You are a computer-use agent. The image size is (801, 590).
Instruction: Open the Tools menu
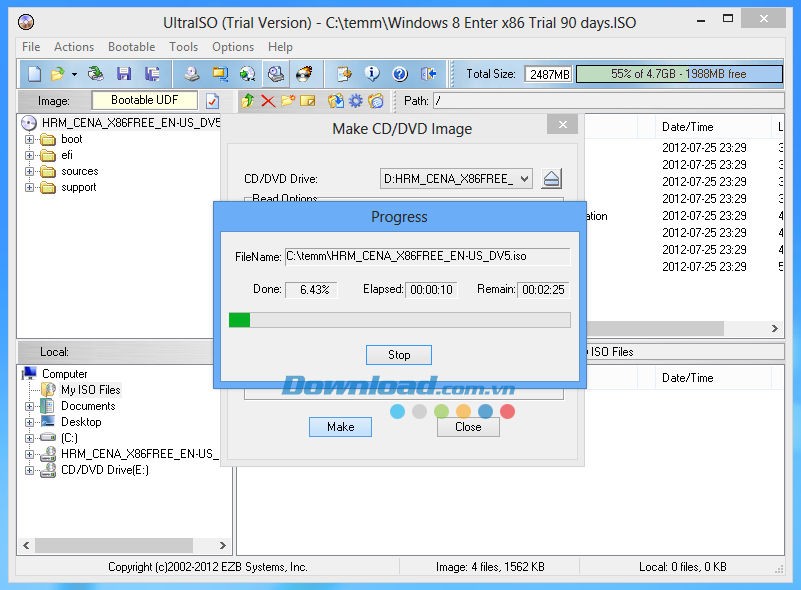click(x=183, y=47)
